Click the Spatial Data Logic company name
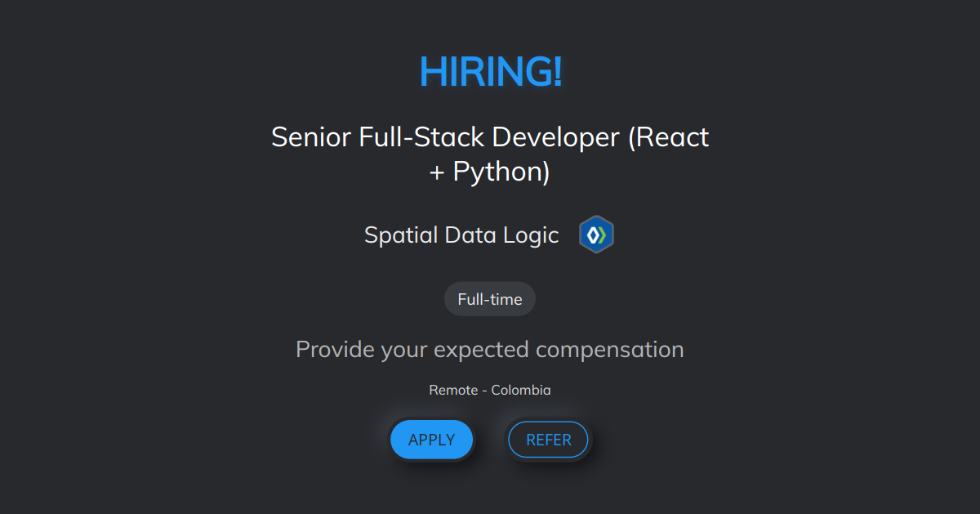 [x=461, y=235]
